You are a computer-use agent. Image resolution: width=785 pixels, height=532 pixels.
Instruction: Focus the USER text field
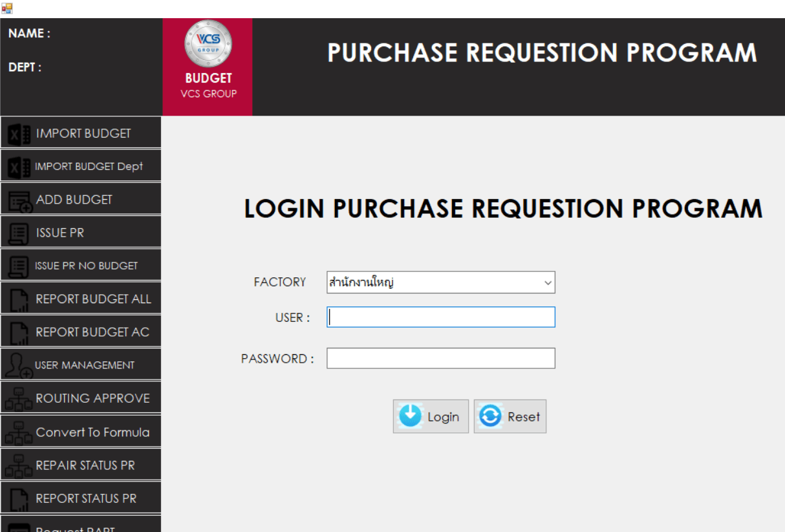440,317
